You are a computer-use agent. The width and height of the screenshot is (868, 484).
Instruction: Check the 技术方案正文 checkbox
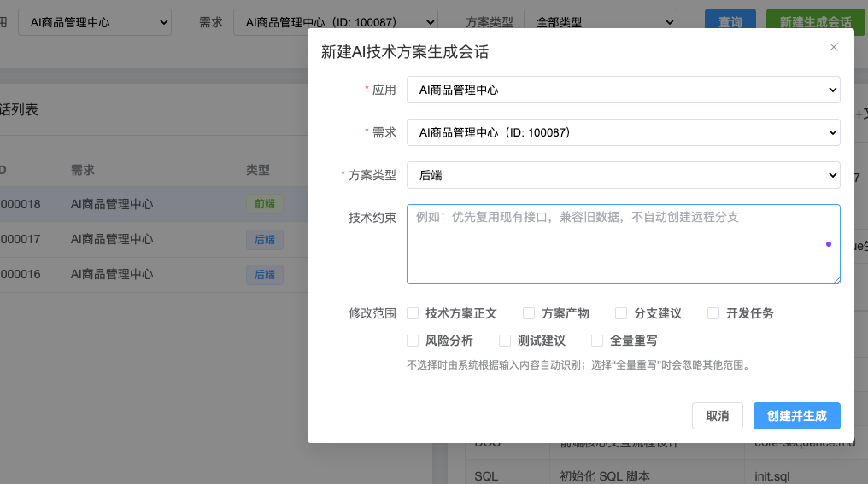(x=413, y=313)
